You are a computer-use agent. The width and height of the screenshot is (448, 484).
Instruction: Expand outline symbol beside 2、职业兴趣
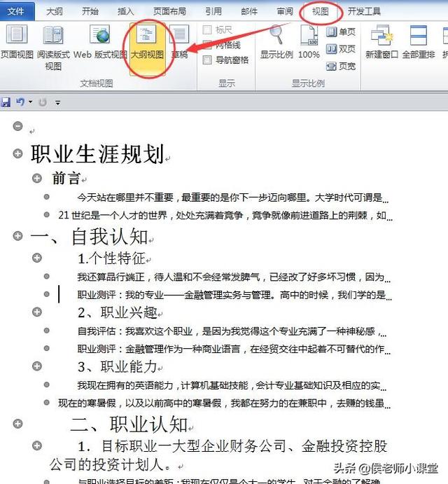point(37,312)
